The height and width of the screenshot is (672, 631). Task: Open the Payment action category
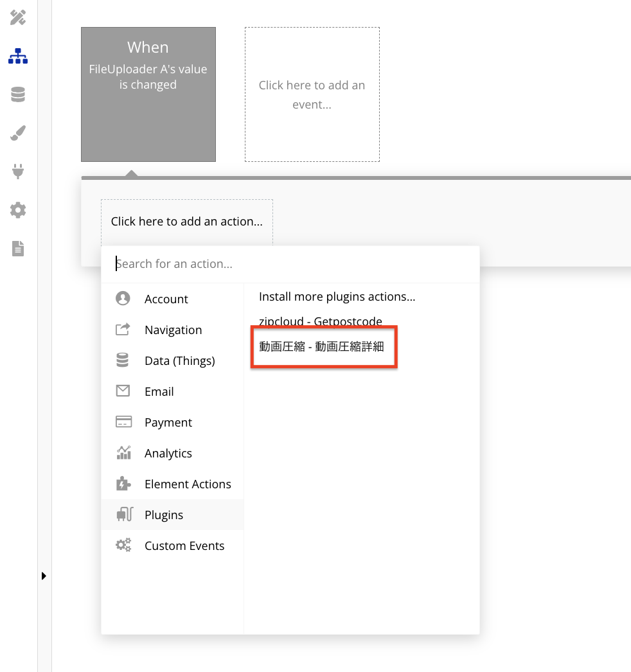pos(172,422)
